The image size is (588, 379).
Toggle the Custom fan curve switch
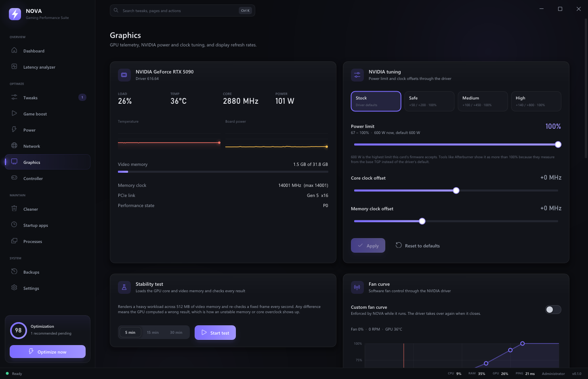[553, 310]
